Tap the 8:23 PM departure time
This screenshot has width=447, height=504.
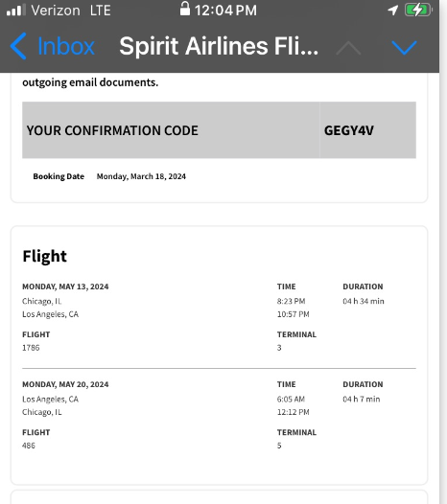pos(291,301)
